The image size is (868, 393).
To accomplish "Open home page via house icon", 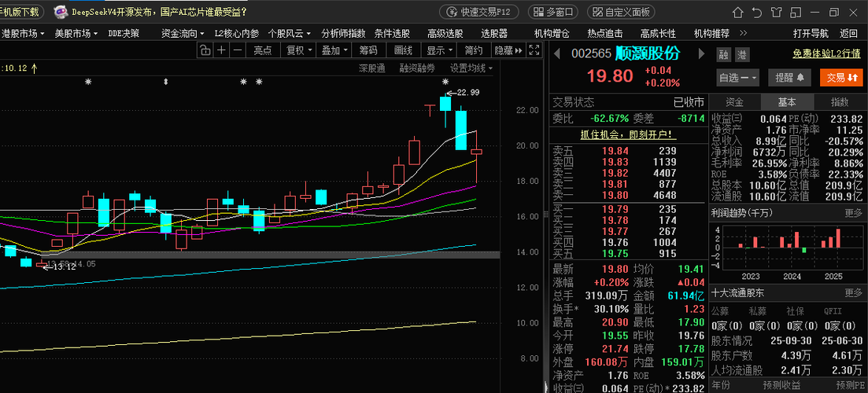I will tap(737, 12).
